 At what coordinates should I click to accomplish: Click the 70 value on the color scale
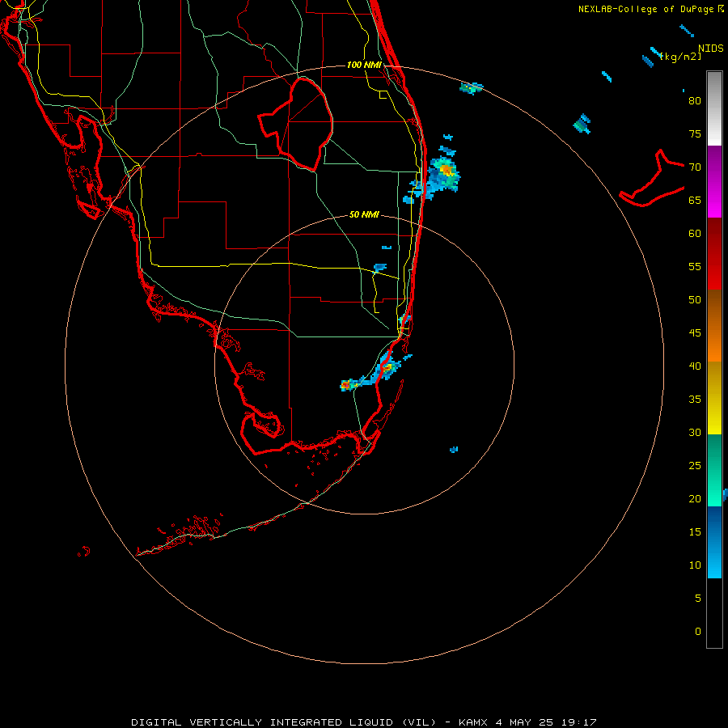point(695,167)
